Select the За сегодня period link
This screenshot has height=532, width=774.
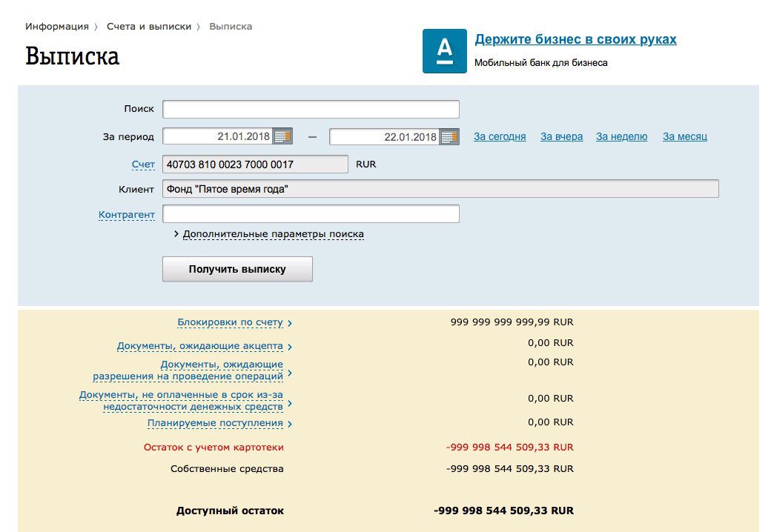point(500,136)
